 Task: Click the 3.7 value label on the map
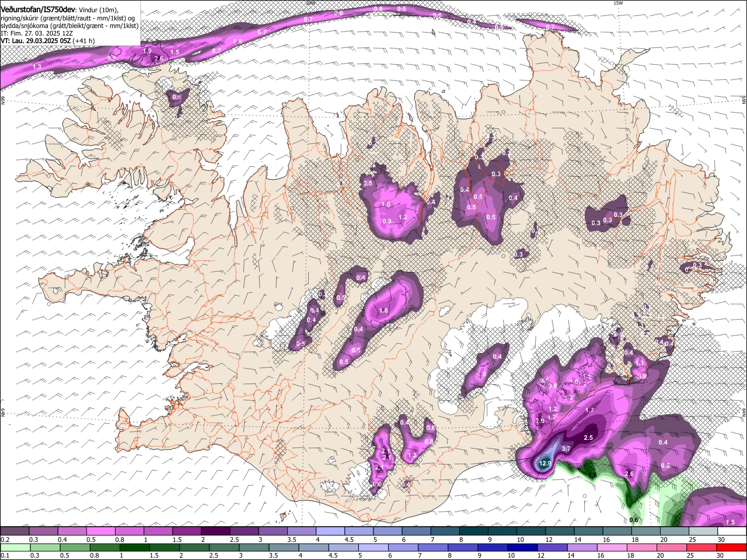tap(566, 449)
